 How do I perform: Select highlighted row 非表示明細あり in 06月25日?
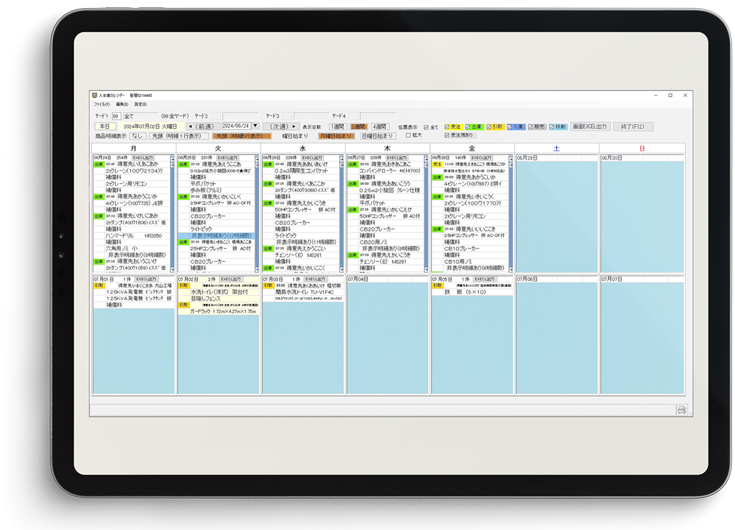[x=216, y=236]
